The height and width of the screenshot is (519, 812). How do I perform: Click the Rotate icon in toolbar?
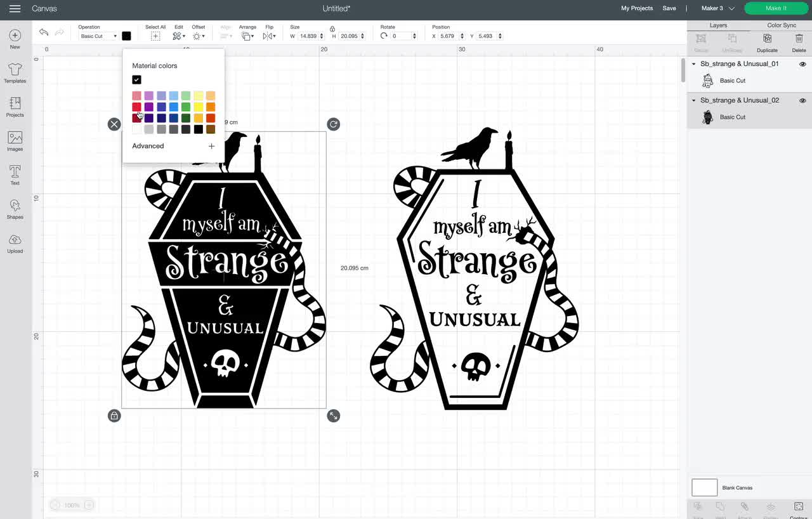point(384,36)
